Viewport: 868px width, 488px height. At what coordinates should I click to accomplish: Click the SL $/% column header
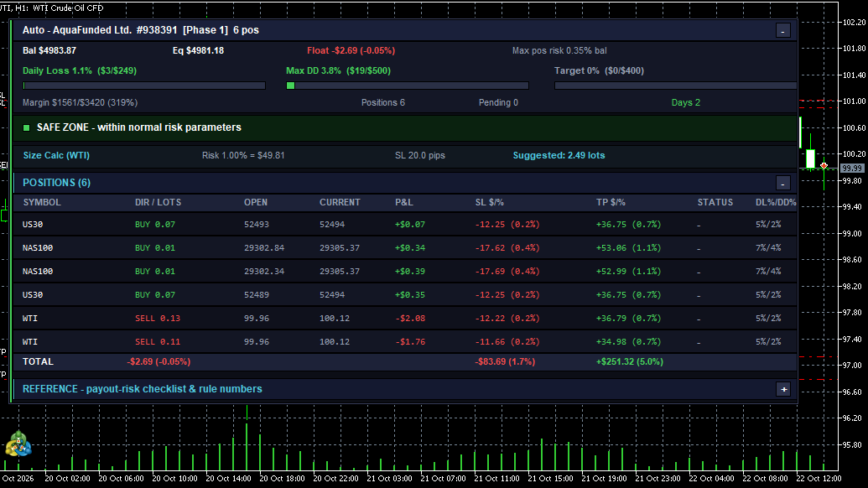point(490,203)
